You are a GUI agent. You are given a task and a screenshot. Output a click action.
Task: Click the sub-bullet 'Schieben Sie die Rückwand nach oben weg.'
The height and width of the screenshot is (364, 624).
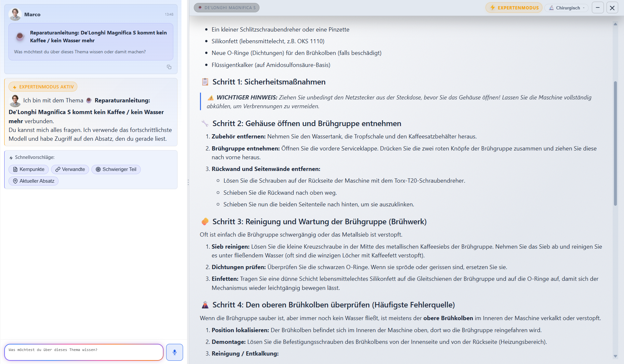(280, 193)
